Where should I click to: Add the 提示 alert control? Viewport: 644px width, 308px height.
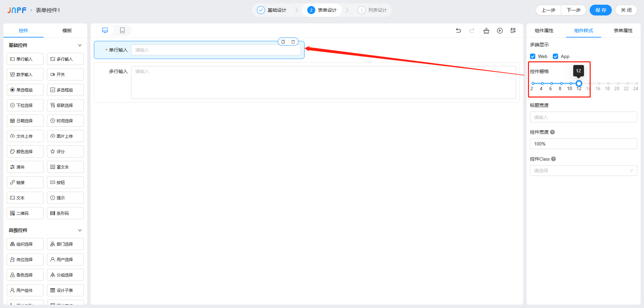[x=65, y=198]
